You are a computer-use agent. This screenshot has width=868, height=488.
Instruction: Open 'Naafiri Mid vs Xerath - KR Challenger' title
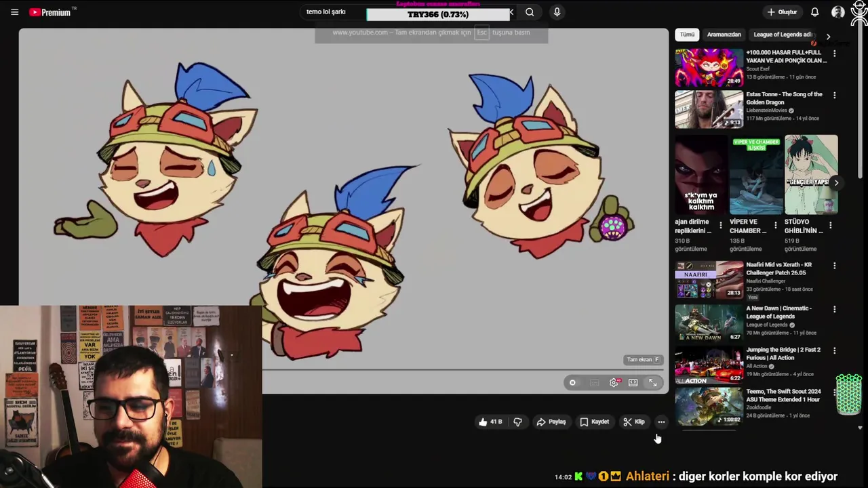click(779, 268)
